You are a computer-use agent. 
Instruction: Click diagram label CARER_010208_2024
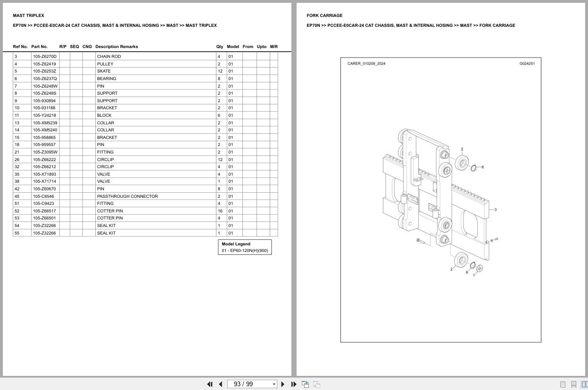(366, 64)
